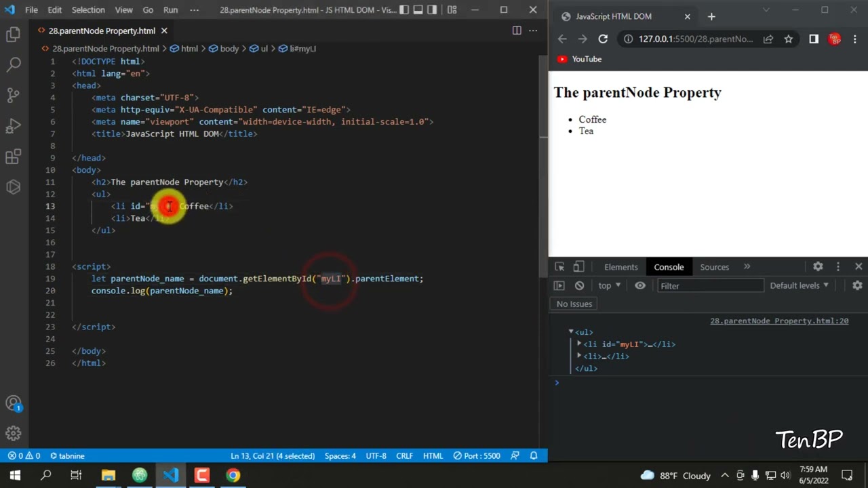Toggle the device toolbar in DevTools
This screenshot has height=488, width=868.
point(578,267)
